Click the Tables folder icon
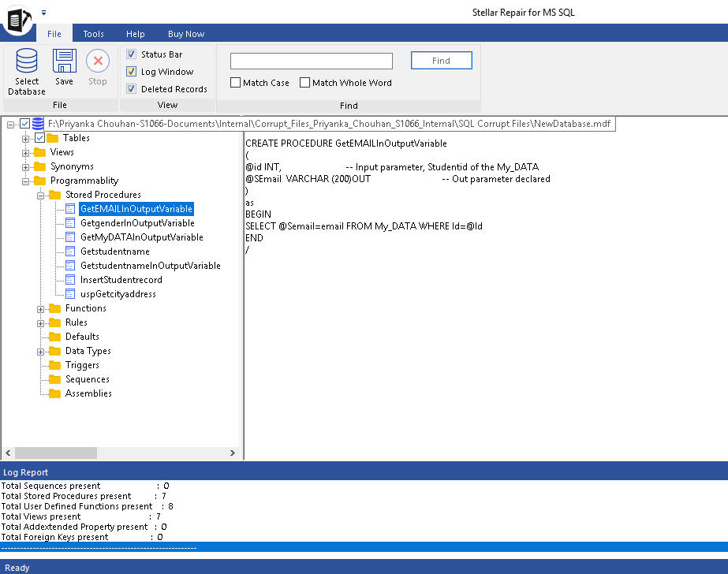This screenshot has width=728, height=574. [x=53, y=138]
